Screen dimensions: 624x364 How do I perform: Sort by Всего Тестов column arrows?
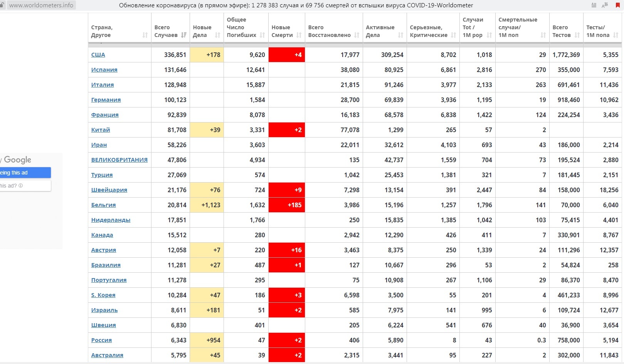[x=577, y=35]
